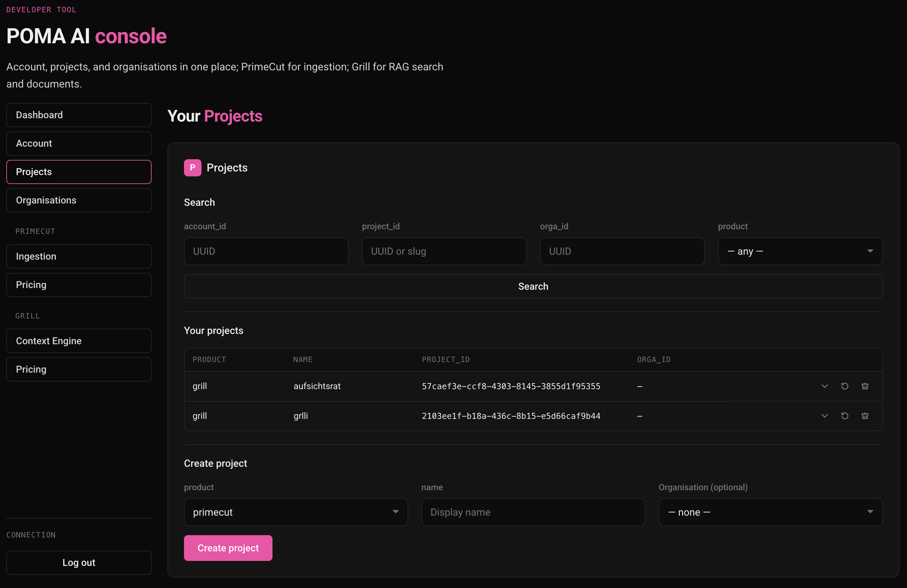This screenshot has height=588, width=907.
Task: Click the refresh icon for grlli project
Action: (845, 416)
